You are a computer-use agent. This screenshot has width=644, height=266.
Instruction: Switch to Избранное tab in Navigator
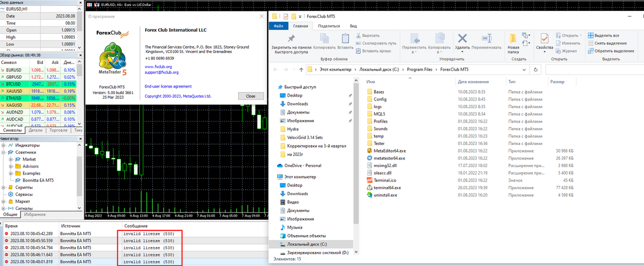[35, 214]
